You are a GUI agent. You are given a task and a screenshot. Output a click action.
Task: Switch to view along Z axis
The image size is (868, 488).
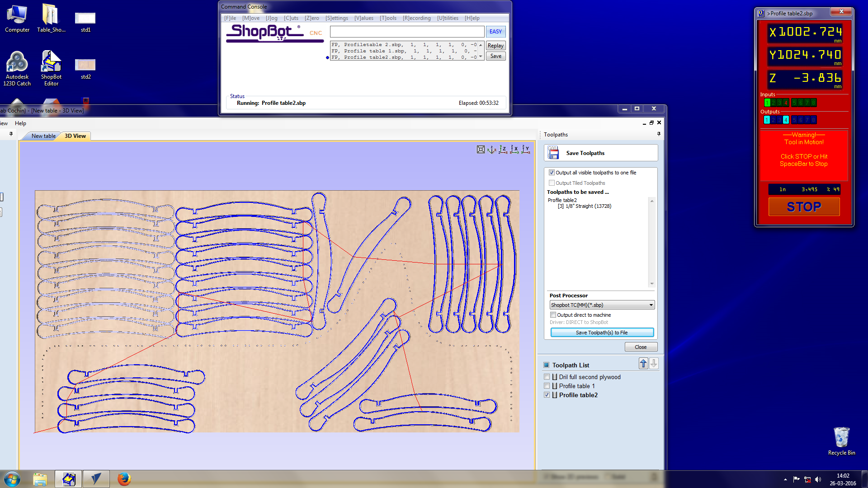[503, 150]
